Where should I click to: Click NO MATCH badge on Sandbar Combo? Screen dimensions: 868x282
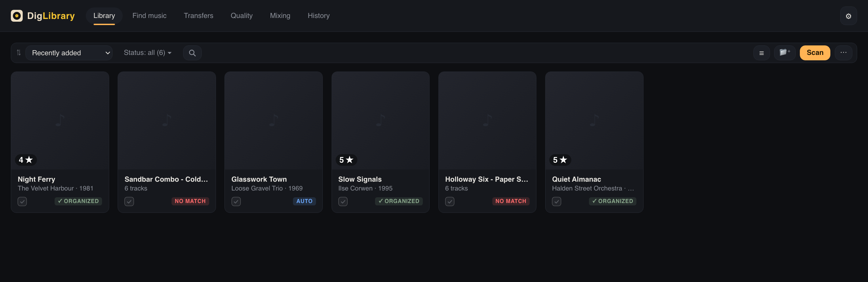click(190, 201)
